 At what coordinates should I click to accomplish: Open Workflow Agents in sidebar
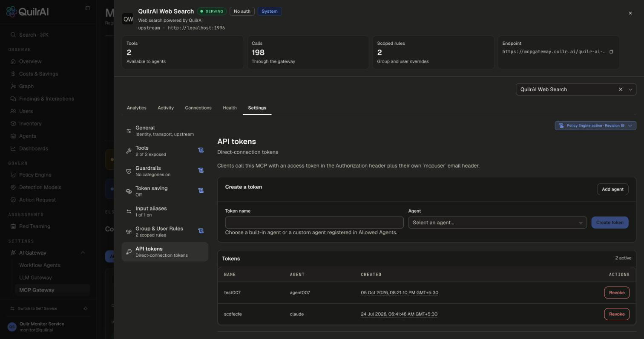(40, 265)
